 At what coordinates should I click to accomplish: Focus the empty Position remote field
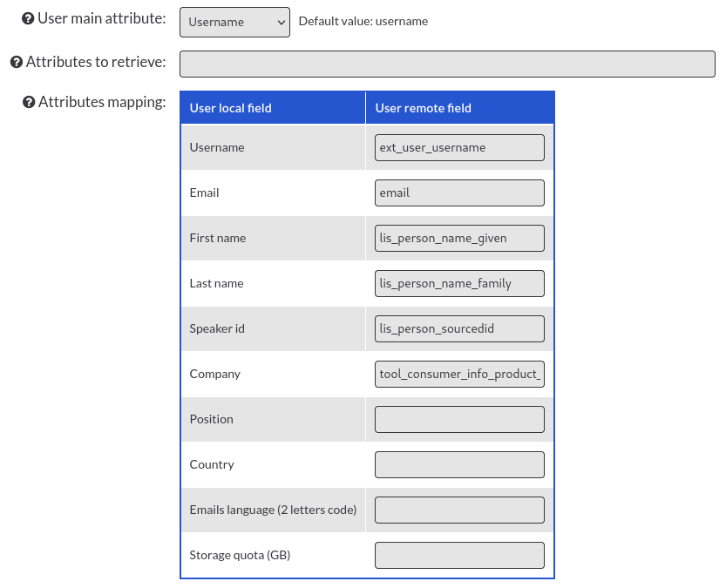459,420
